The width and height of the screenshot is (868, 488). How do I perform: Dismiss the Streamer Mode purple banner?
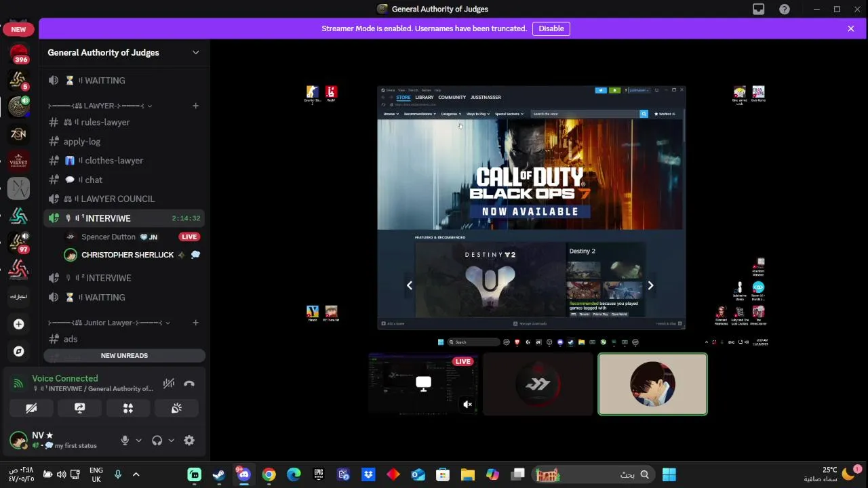click(850, 28)
